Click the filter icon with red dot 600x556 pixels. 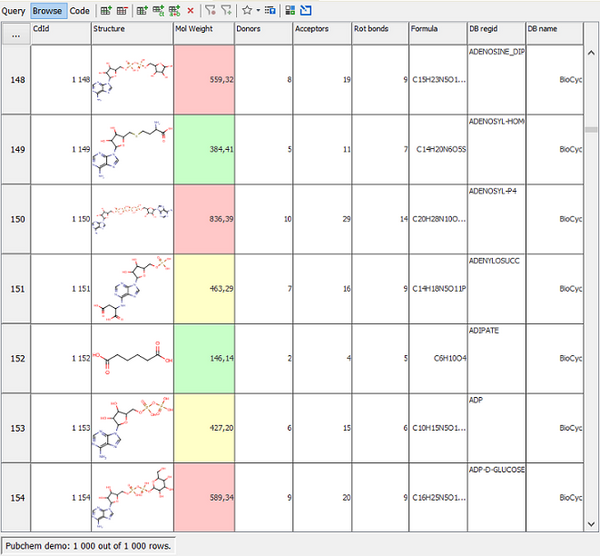coord(209,10)
